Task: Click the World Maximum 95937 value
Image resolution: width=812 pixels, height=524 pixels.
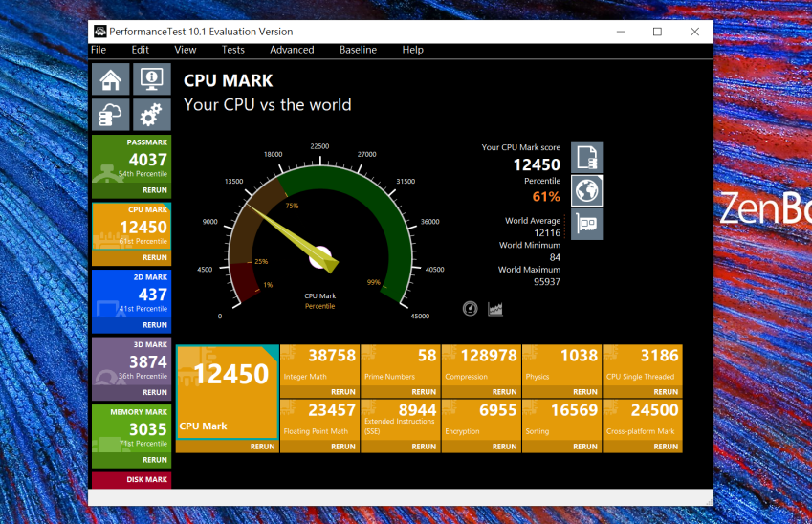Action: 547,282
